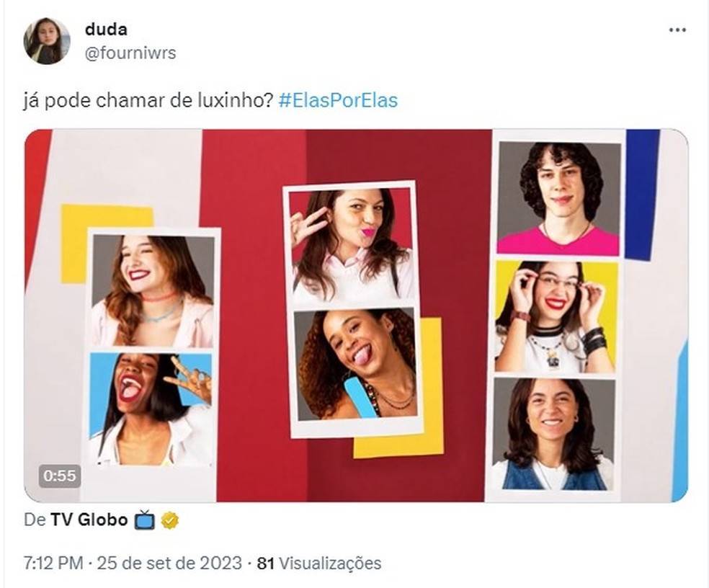The image size is (709, 588).
Task: Click the curly-haired boy photo in video
Action: click(559, 199)
